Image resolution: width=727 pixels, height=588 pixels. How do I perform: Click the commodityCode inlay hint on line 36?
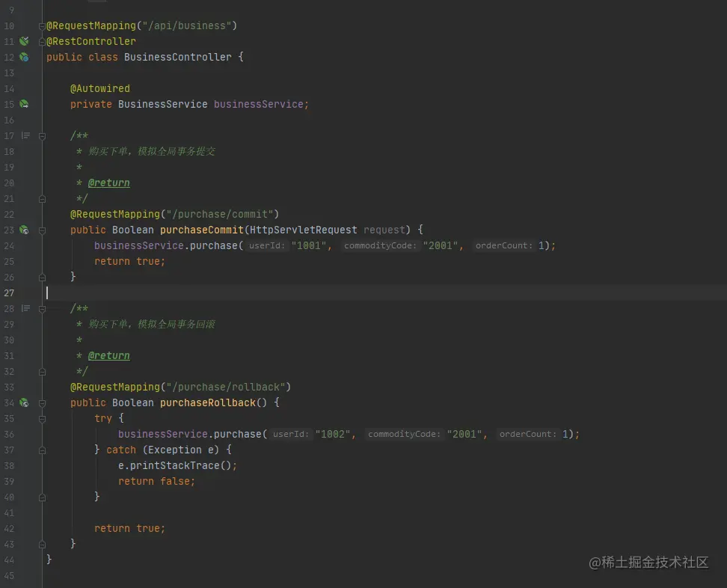[405, 434]
